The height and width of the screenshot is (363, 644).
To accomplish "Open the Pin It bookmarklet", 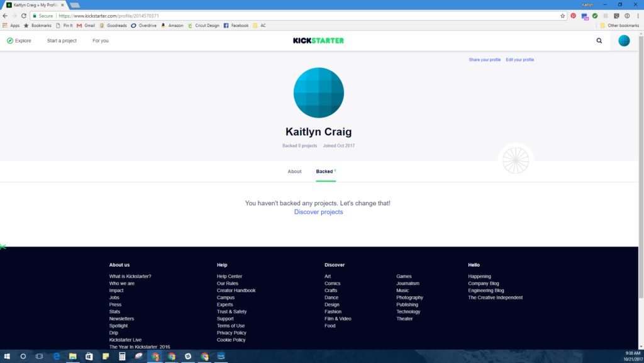I will [x=64, y=25].
